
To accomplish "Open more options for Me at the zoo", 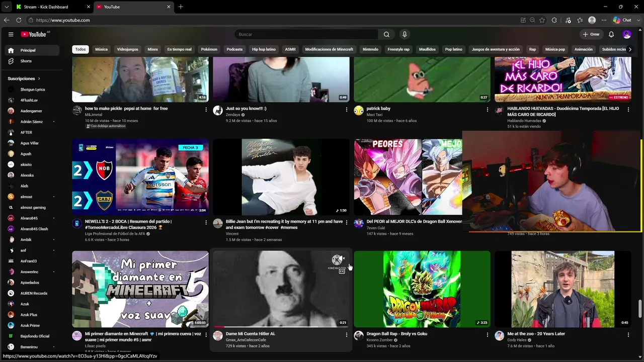I will 628,334.
